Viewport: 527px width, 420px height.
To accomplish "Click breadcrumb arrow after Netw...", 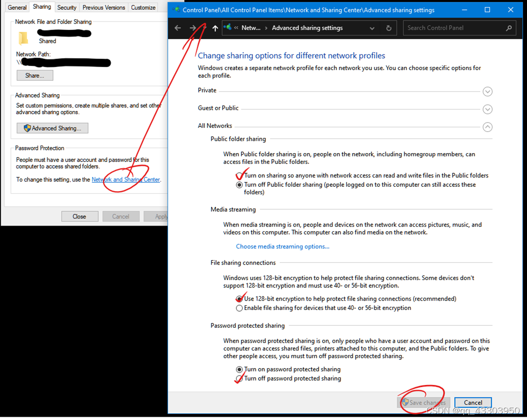I will click(x=266, y=28).
